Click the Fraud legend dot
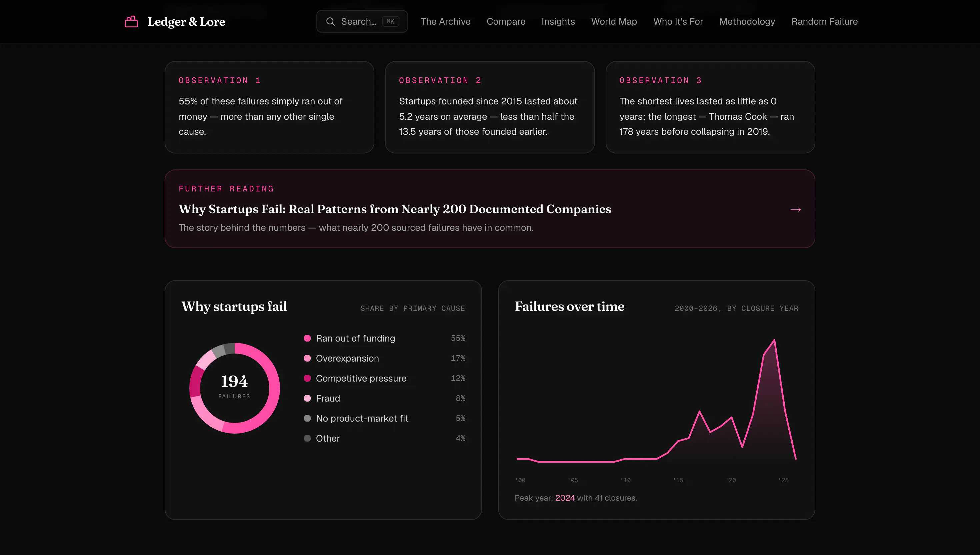Viewport: 980px width, 555px height. click(x=307, y=398)
